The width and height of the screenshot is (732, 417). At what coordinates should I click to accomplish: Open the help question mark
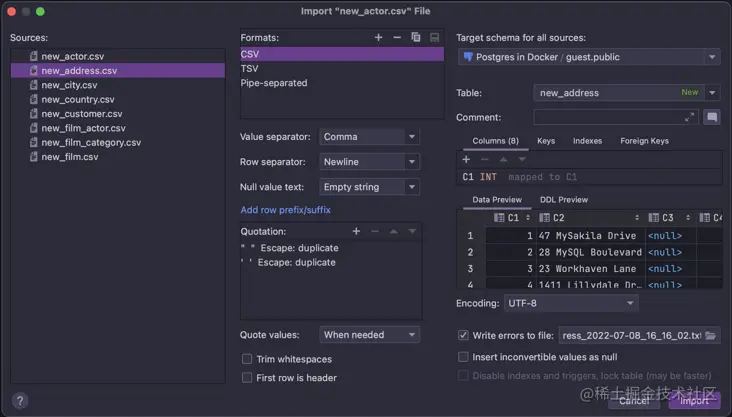coord(19,400)
